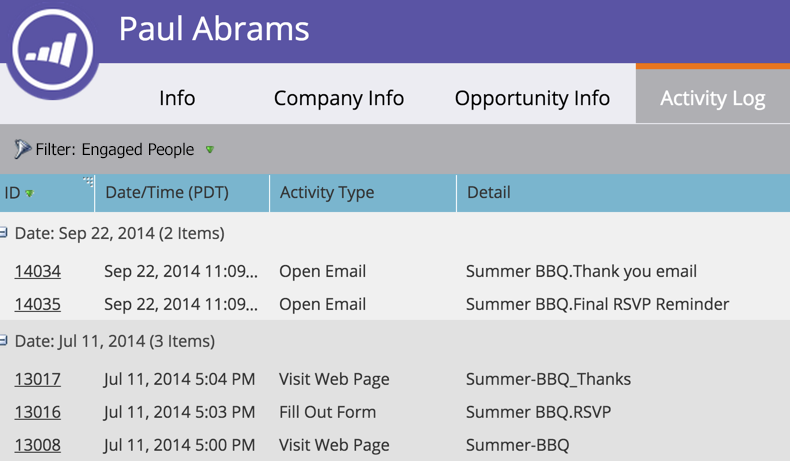Sort by the Date/Time (PDT) column header
790x461 pixels.
[x=167, y=193]
